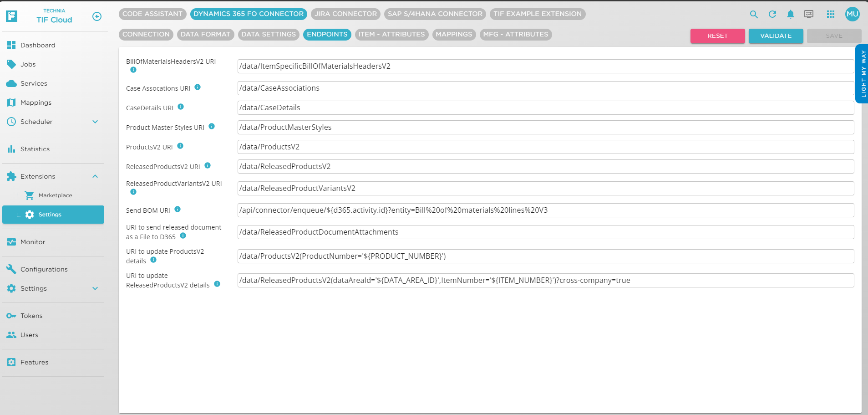Click the refresh icon in top bar
This screenshot has width=868, height=415.
[x=772, y=14]
